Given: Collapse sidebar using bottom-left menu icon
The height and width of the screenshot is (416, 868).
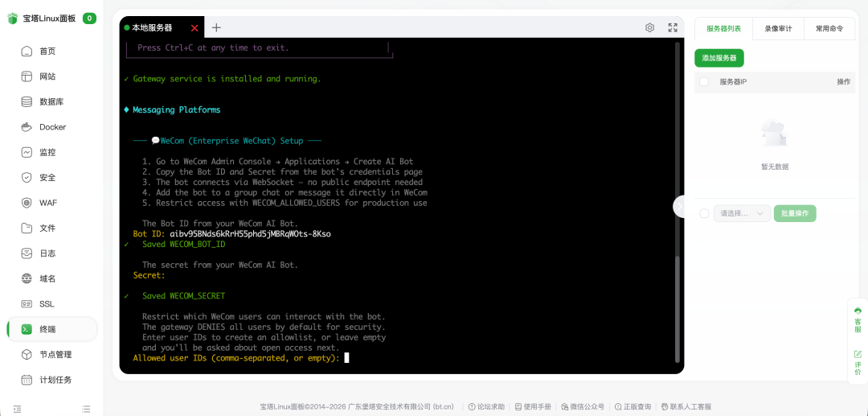Looking at the screenshot, I should pos(17,409).
